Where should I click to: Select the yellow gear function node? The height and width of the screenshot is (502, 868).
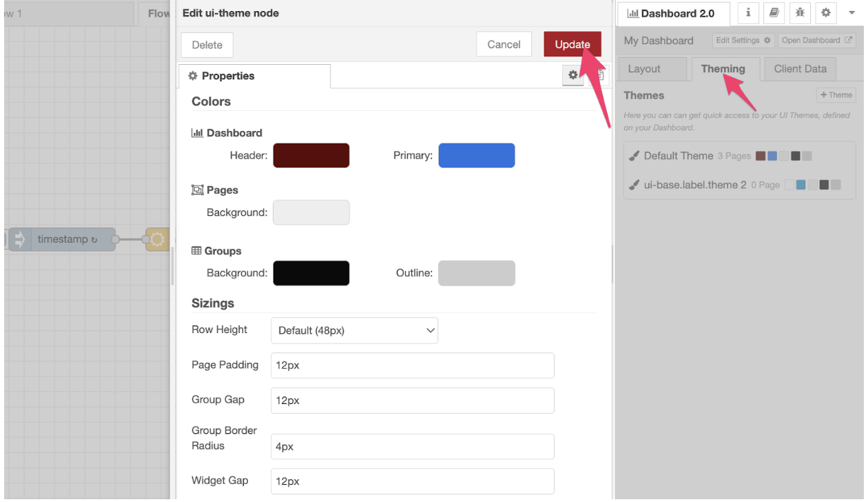tap(158, 239)
